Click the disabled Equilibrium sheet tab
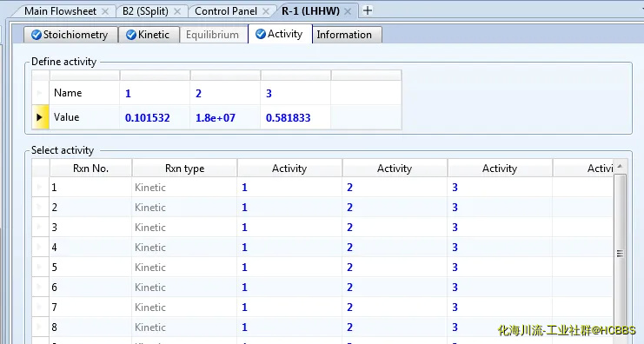This screenshot has height=344, width=644. tap(213, 35)
